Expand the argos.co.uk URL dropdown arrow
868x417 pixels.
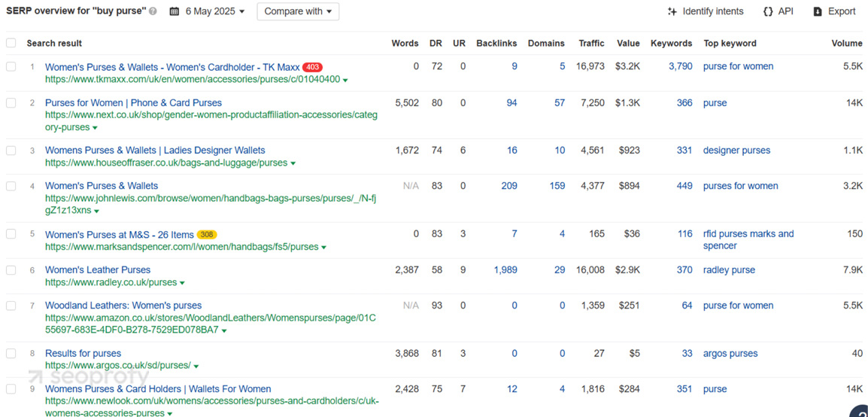(196, 366)
